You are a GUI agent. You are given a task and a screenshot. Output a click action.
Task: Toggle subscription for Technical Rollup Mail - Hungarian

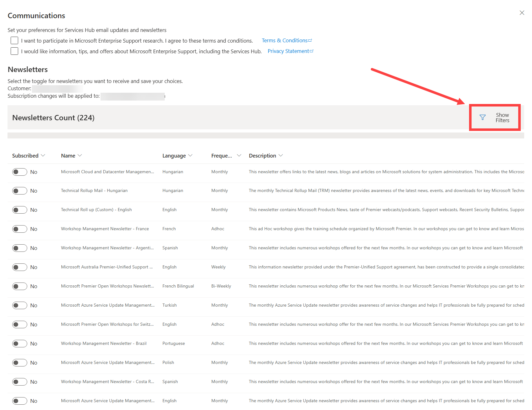(20, 191)
